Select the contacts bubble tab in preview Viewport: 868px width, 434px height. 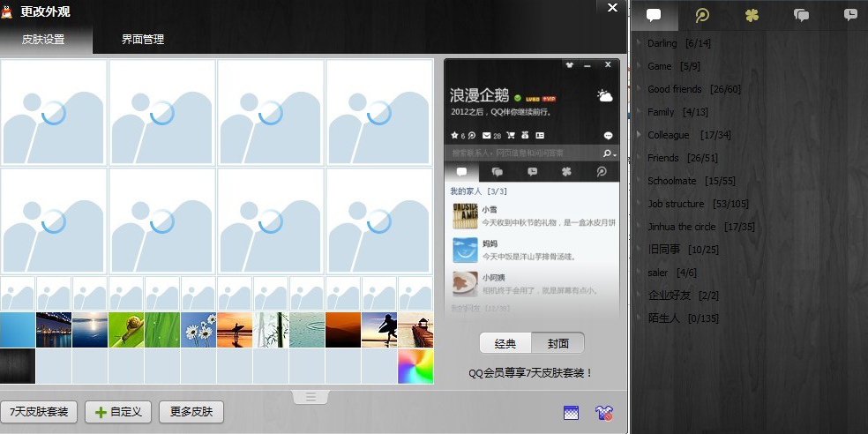(x=462, y=172)
